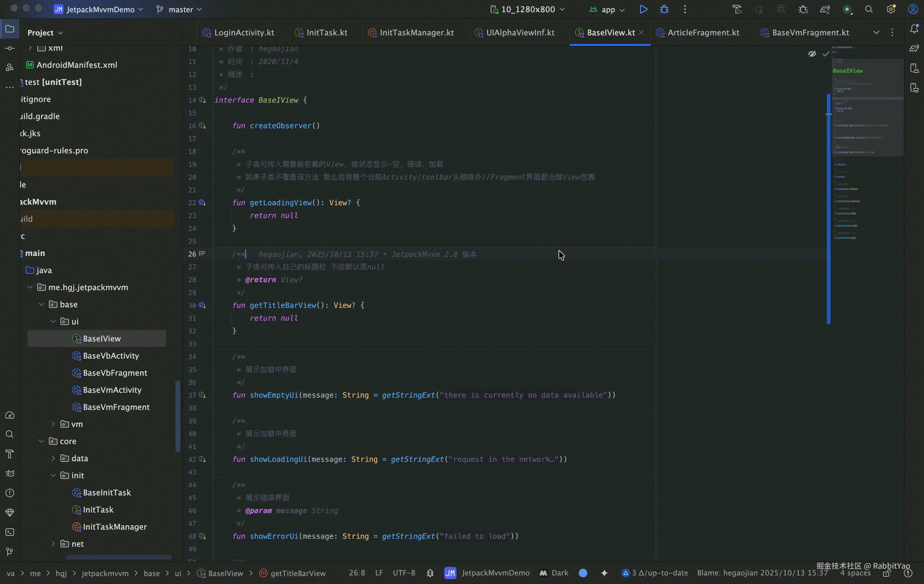The width and height of the screenshot is (924, 584).
Task: Click UTF-8 encoding in status bar
Action: [x=404, y=573]
